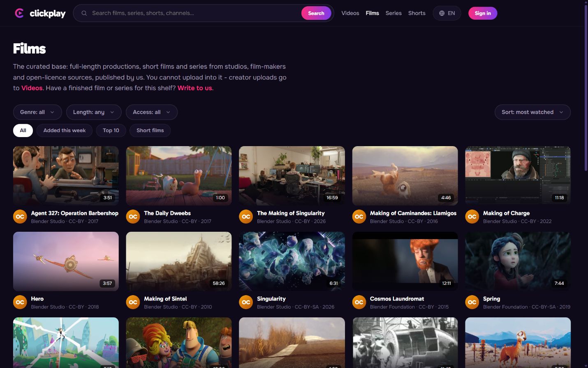Expand the Genre: all filter
588x368 pixels.
37,112
